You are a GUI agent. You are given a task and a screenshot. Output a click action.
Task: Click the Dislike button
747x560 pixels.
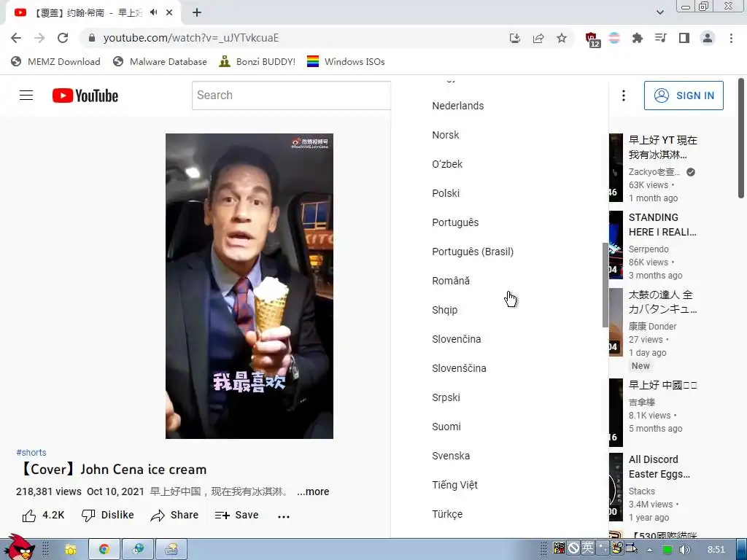click(108, 516)
